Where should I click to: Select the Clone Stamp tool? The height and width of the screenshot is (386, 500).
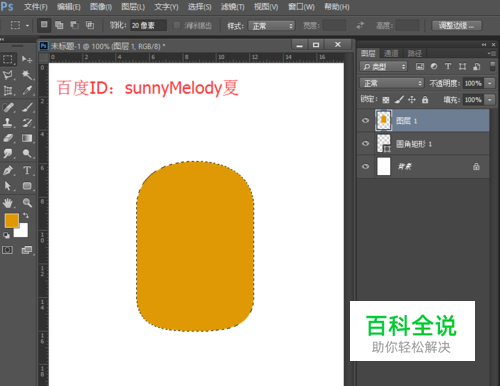(8, 123)
